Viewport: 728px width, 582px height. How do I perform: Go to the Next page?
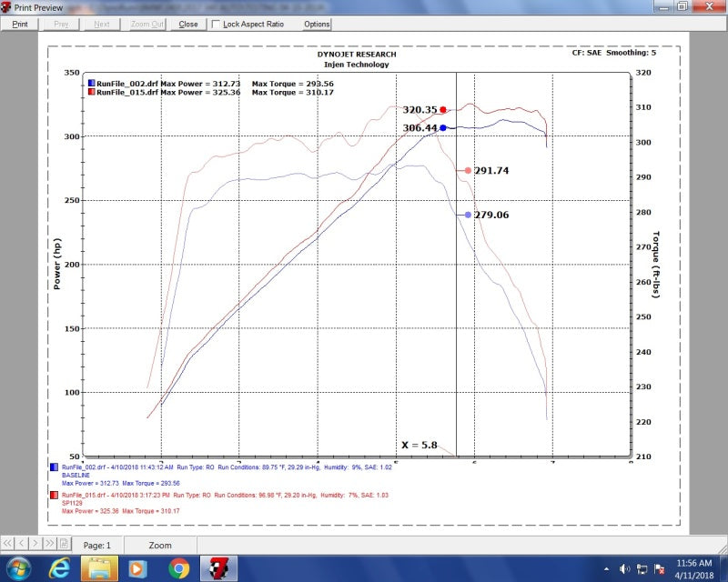point(100,25)
